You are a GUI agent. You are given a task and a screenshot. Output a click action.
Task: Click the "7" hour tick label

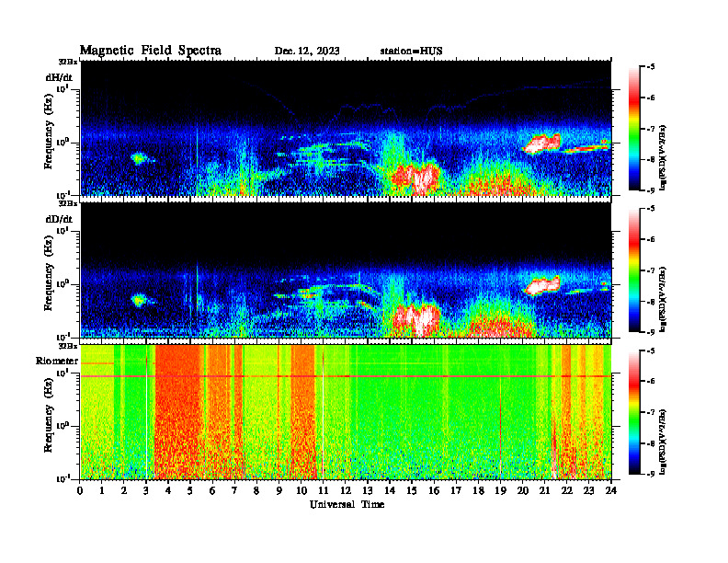pyautogui.click(x=234, y=490)
